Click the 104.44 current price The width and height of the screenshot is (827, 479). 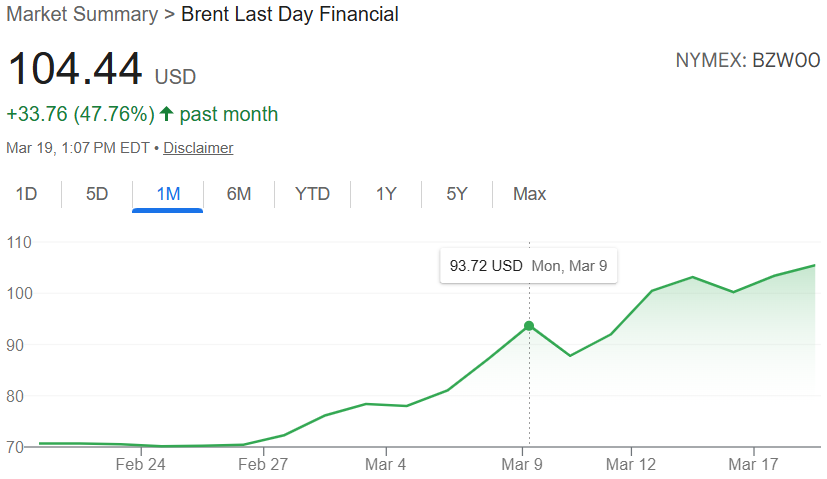pos(75,71)
